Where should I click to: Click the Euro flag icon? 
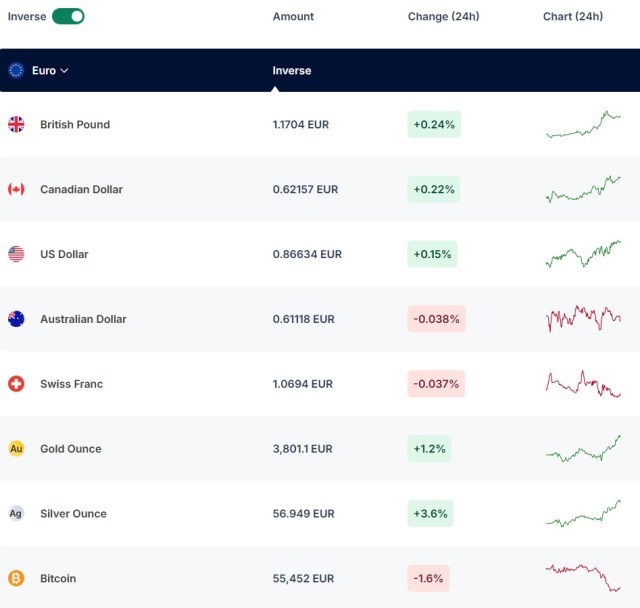(x=16, y=70)
